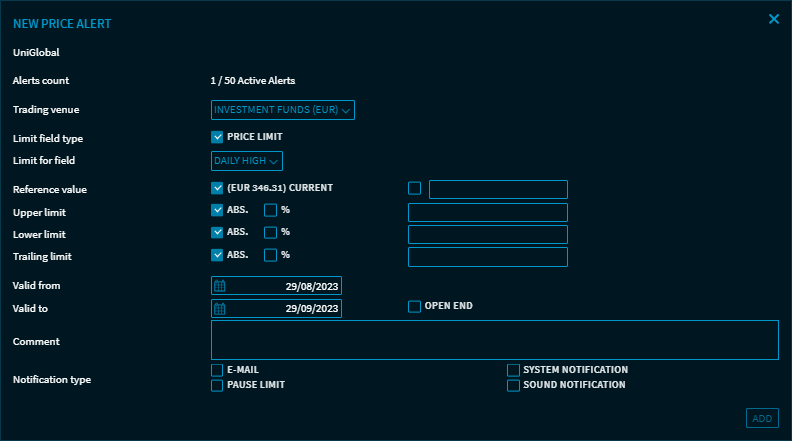
Task: Enable the custom reference value checkbox
Action: 415,188
